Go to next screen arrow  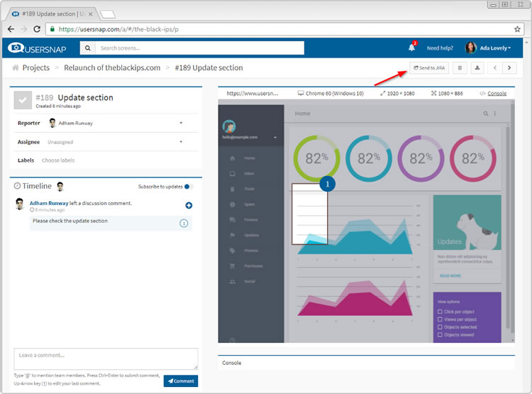509,68
